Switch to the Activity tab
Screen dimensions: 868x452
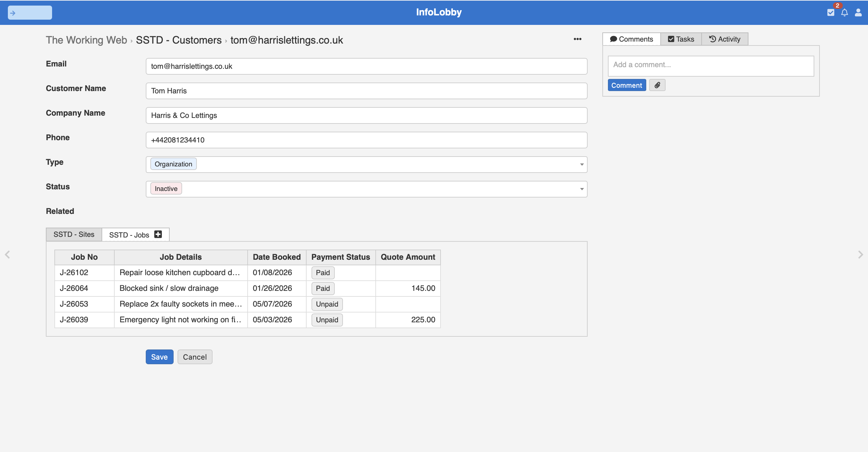725,39
